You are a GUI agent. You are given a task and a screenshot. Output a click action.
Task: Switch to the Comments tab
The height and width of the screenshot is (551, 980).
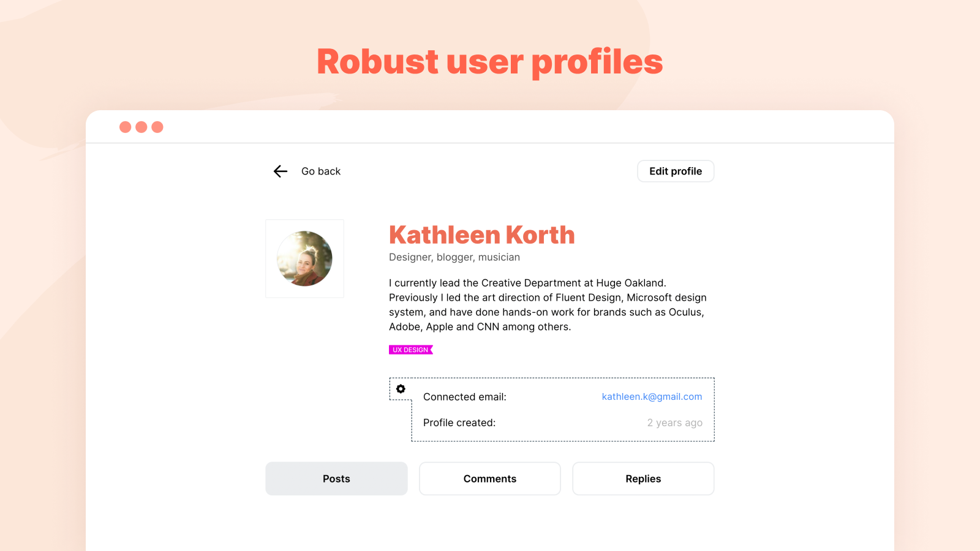(490, 479)
